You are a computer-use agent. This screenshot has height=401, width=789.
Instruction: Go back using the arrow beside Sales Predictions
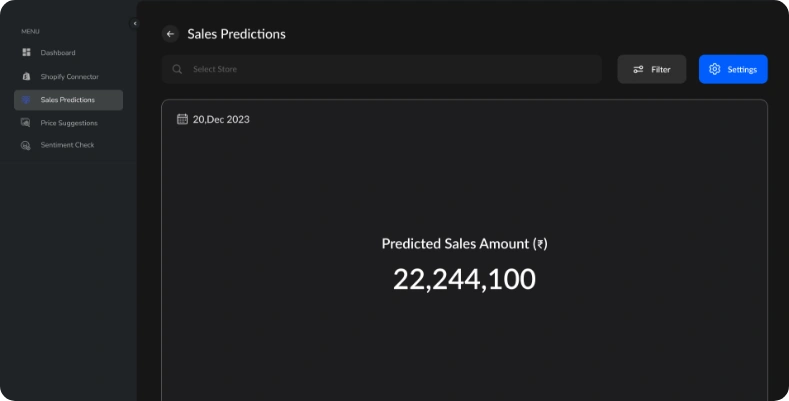pos(170,34)
